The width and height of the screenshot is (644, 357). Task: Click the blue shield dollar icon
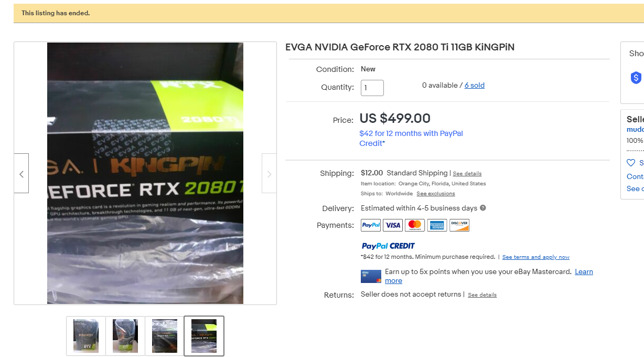(636, 78)
